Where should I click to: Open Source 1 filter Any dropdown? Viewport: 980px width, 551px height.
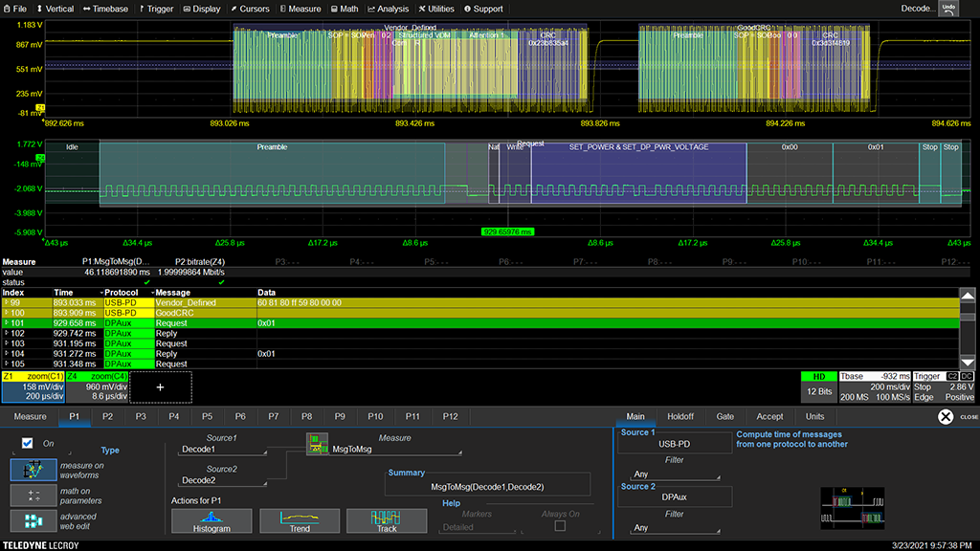(674, 474)
